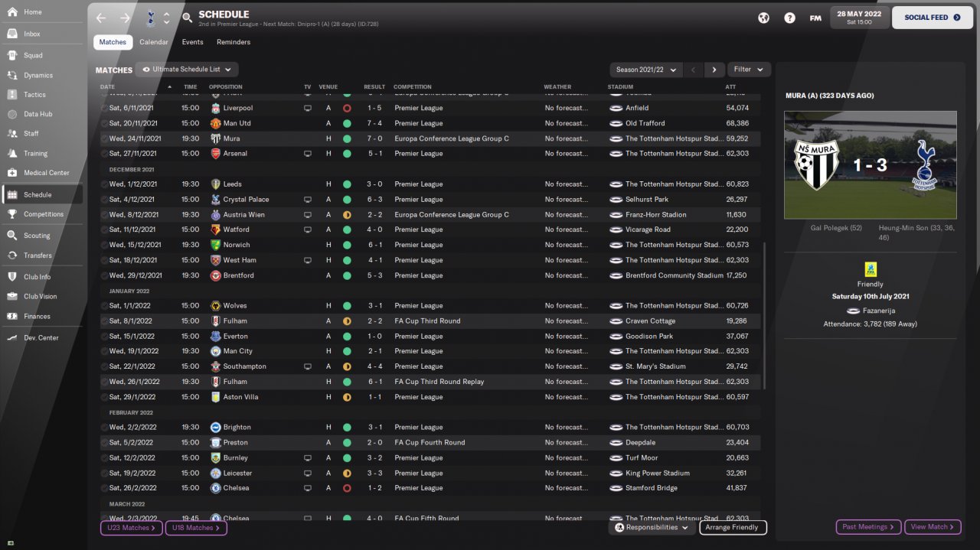Navigate forward with right arrow
Viewport: 980px width, 550px height.
[125, 18]
